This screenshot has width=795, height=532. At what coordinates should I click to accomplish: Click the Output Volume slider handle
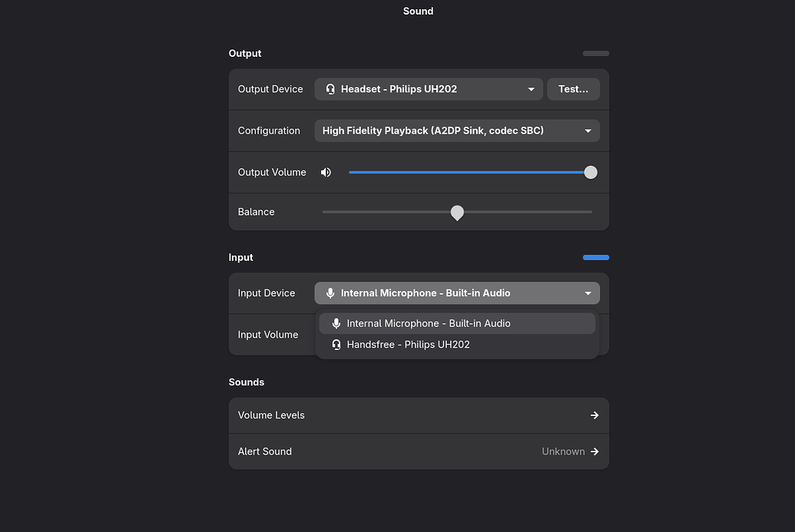(591, 173)
